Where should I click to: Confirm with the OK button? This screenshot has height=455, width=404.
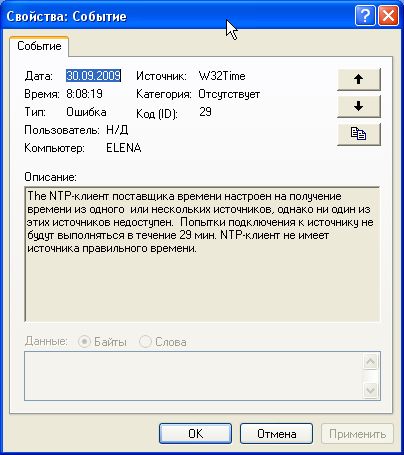[x=195, y=434]
